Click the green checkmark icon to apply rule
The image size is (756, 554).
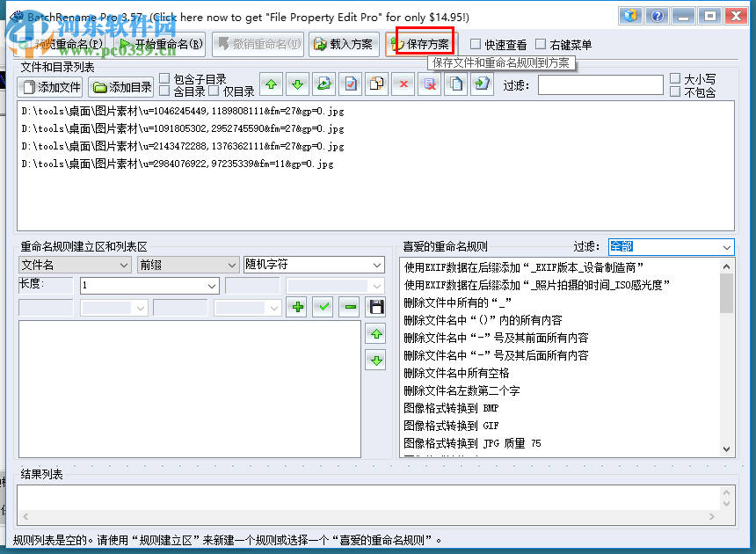click(x=323, y=305)
